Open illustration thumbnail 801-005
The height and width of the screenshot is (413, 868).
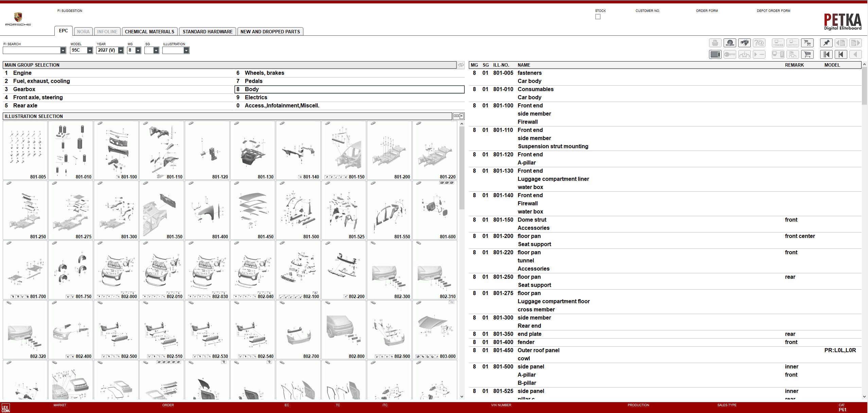pos(25,150)
